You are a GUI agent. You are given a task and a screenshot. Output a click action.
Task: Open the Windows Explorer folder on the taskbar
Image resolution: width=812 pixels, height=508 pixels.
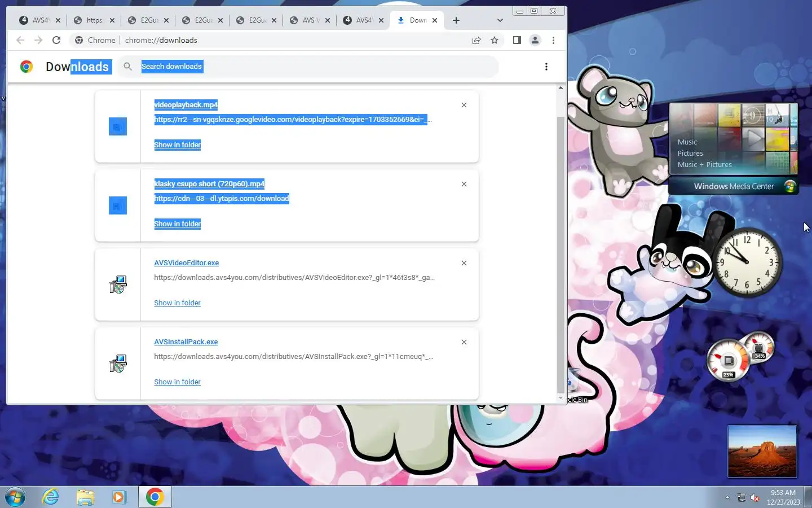(85, 497)
